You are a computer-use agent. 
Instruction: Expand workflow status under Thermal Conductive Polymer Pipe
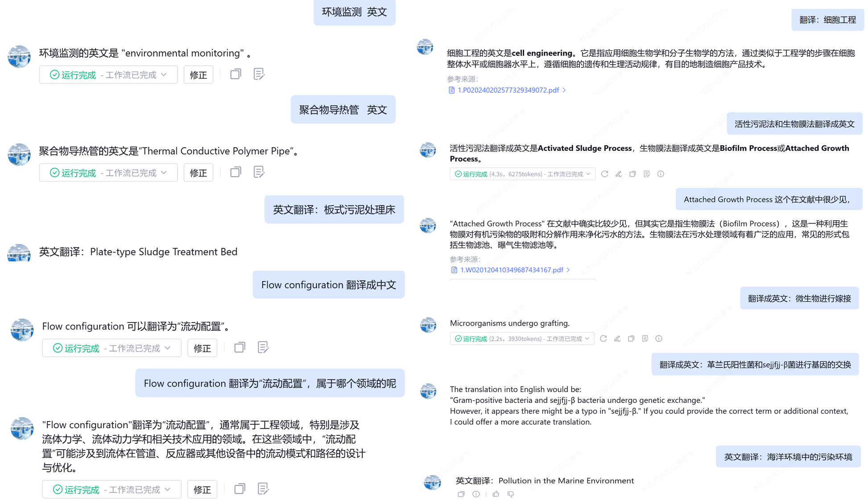(108, 173)
